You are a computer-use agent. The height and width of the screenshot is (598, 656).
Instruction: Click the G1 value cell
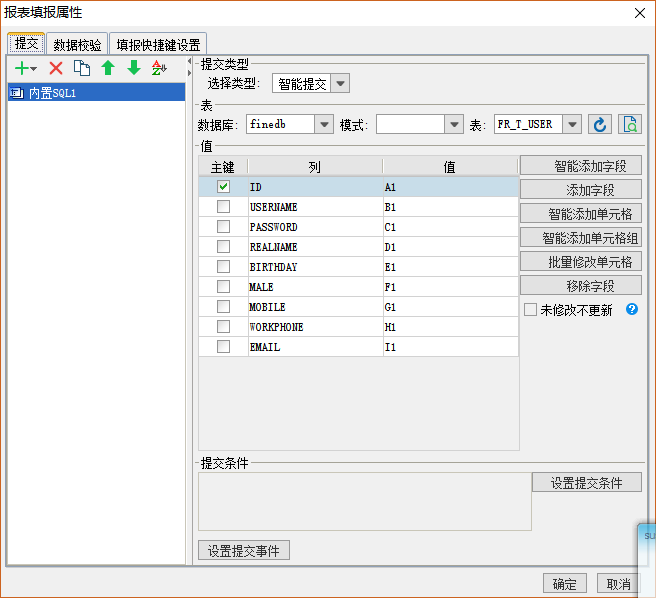point(451,307)
